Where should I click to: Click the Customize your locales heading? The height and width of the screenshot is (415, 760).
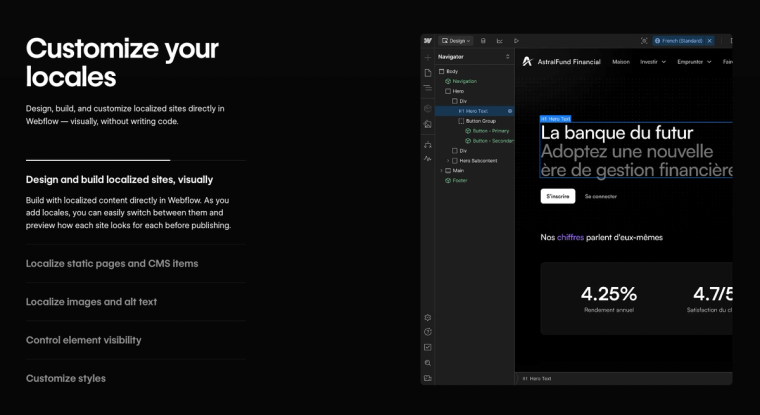122,62
